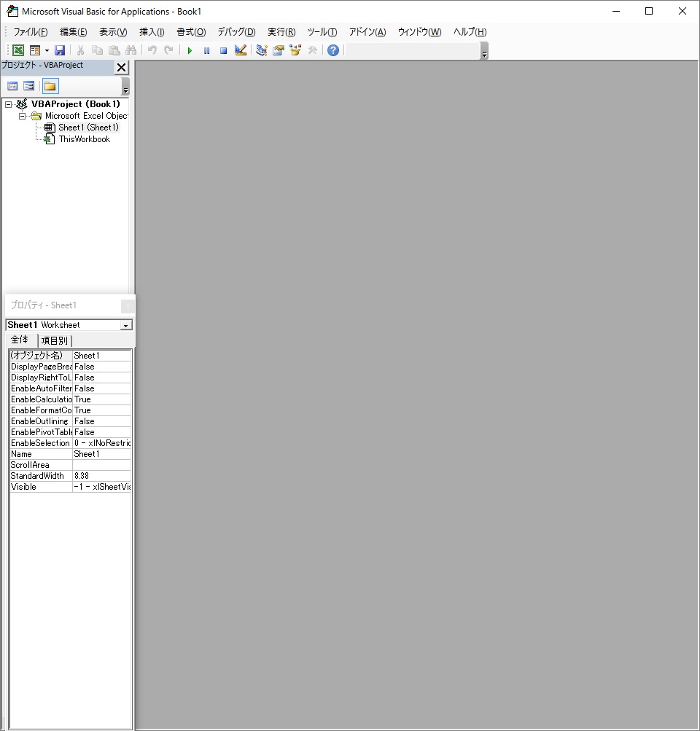Select the View Code icon in Project Explorer
Viewport: 700px width, 731px height.
(x=12, y=85)
